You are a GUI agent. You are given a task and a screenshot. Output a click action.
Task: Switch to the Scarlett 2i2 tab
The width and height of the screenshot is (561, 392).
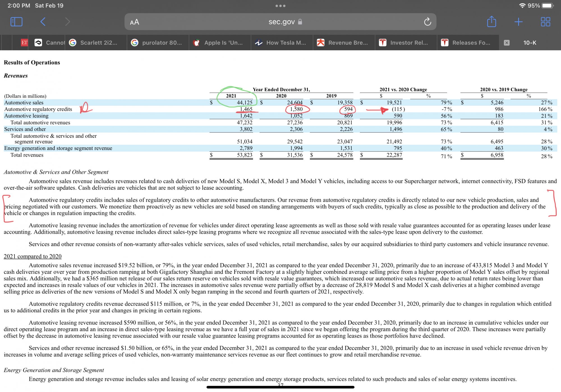click(x=96, y=43)
